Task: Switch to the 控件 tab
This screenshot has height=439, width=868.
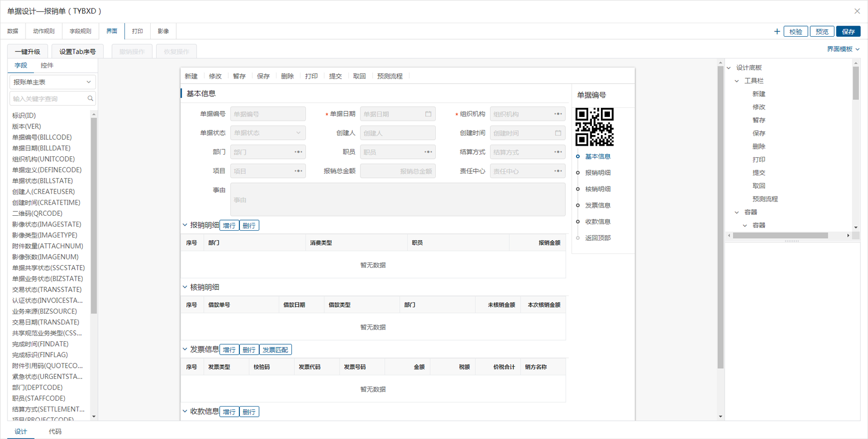Action: pos(47,65)
